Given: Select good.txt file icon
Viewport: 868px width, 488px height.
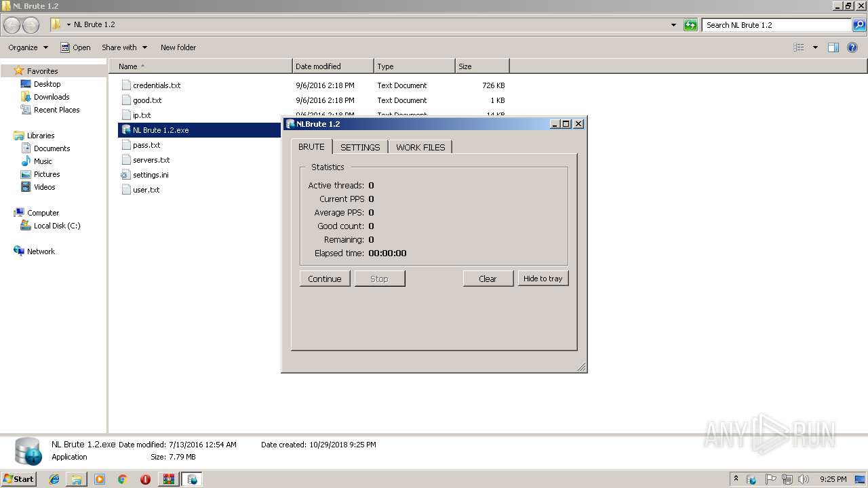Looking at the screenshot, I should (x=125, y=100).
